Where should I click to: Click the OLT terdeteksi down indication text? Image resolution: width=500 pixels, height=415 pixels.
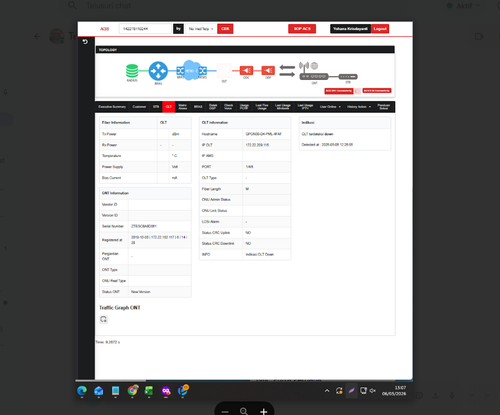point(317,134)
